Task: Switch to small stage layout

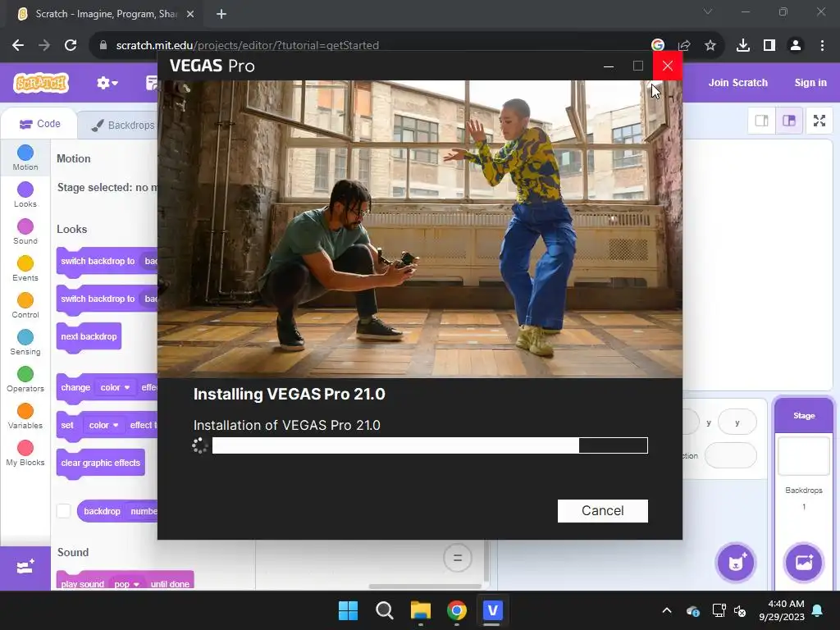Action: [x=761, y=121]
